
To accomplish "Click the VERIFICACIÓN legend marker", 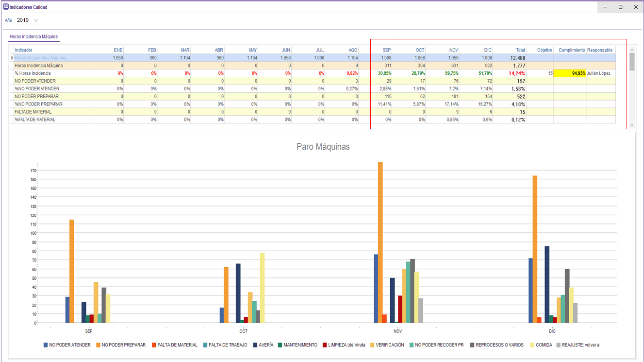I will coord(372,345).
